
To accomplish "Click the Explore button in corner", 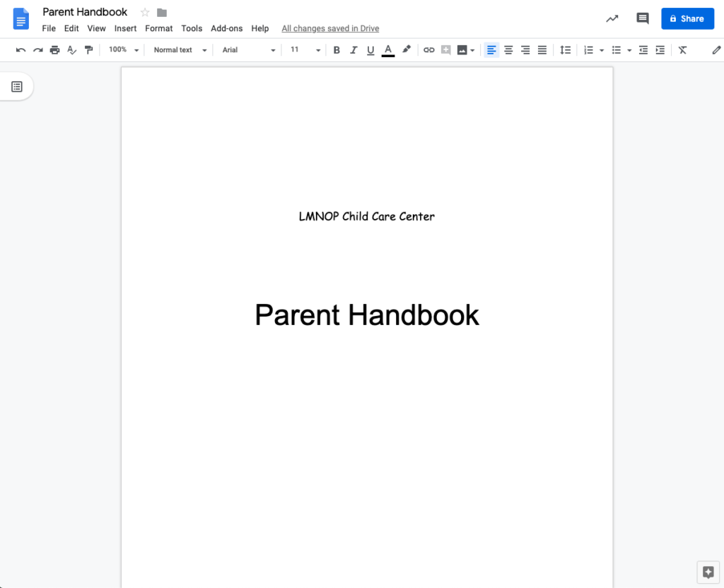I will click(x=708, y=572).
